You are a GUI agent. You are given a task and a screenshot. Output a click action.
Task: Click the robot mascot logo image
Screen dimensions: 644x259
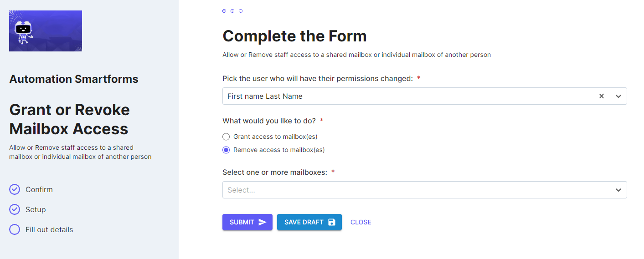[46, 31]
